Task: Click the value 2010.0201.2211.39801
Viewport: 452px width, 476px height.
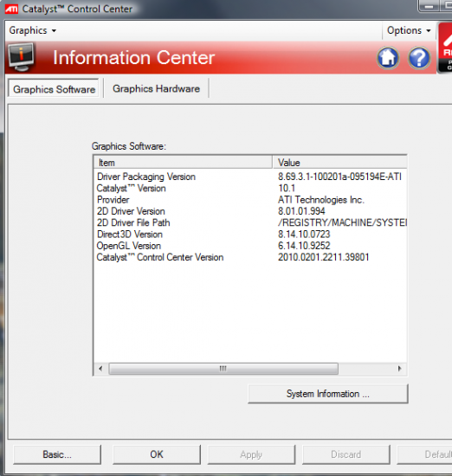Action: click(324, 257)
